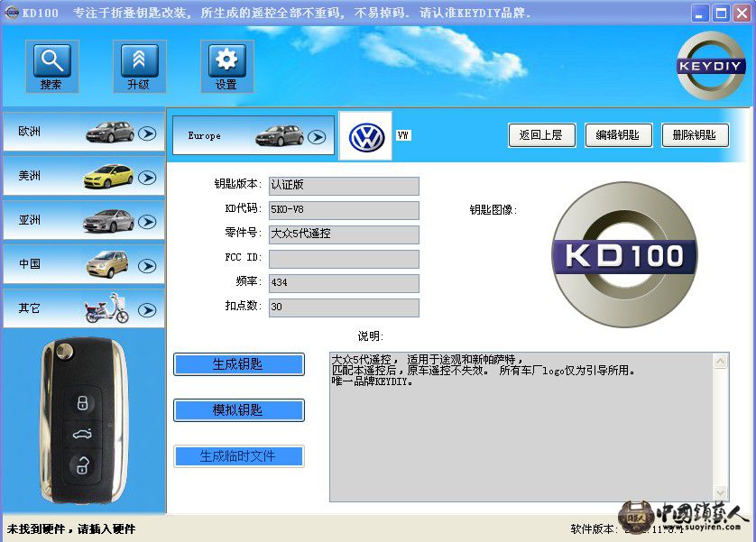
Task: Go back with 返回上层 button
Action: [542, 135]
